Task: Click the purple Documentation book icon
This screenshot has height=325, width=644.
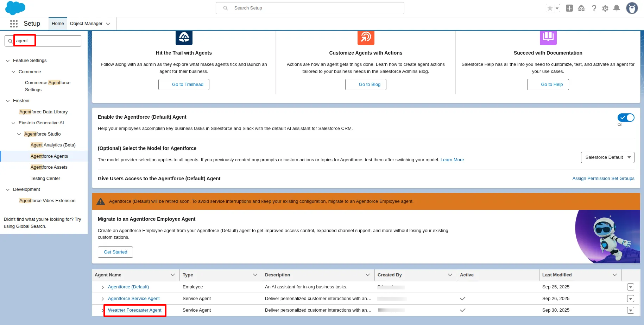Action: 548,37
